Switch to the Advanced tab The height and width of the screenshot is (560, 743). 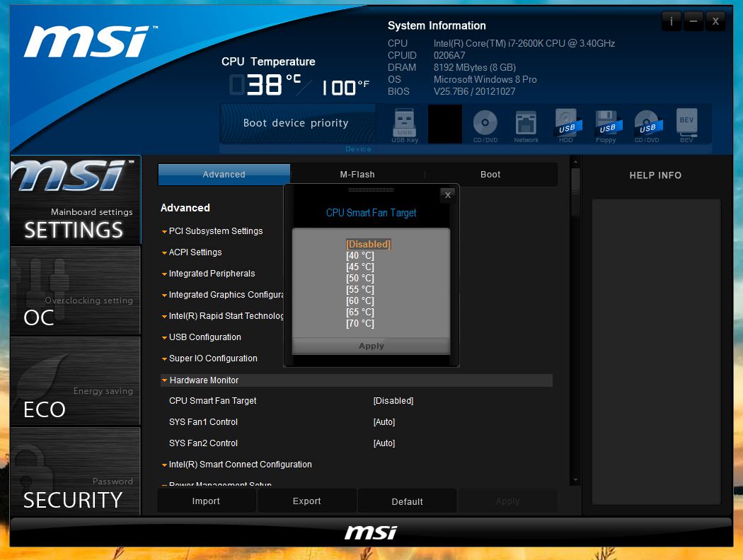point(224,175)
